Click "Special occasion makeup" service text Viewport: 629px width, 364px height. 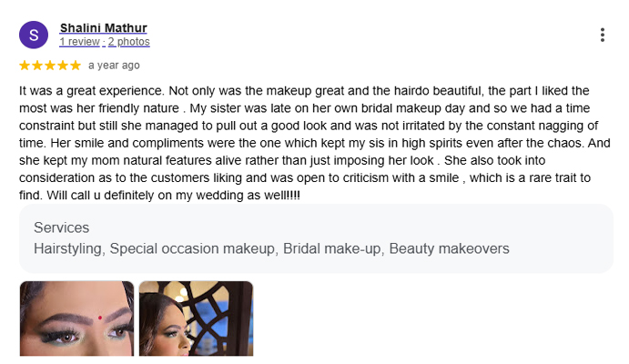coord(192,248)
